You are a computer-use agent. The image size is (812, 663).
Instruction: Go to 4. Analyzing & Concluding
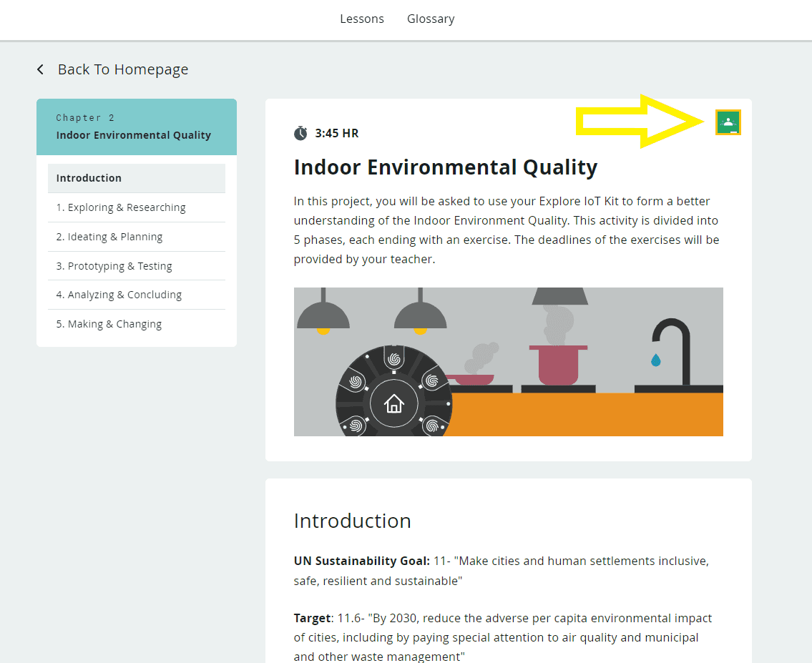click(x=119, y=295)
